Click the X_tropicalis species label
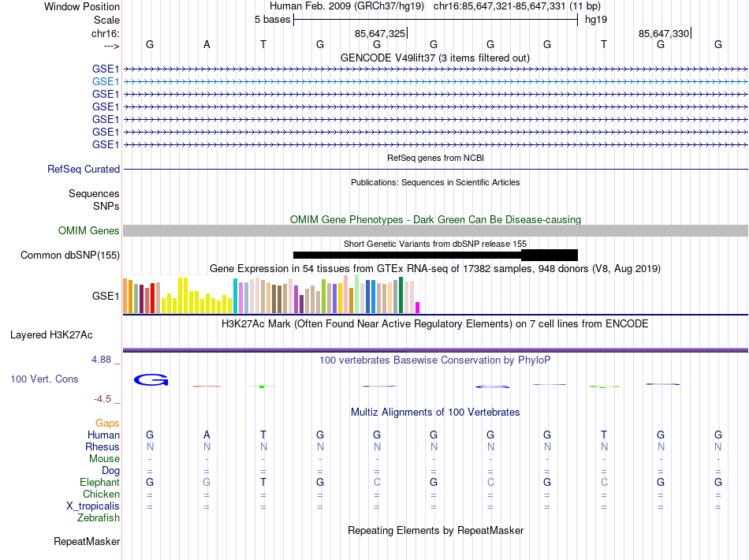 93,506
